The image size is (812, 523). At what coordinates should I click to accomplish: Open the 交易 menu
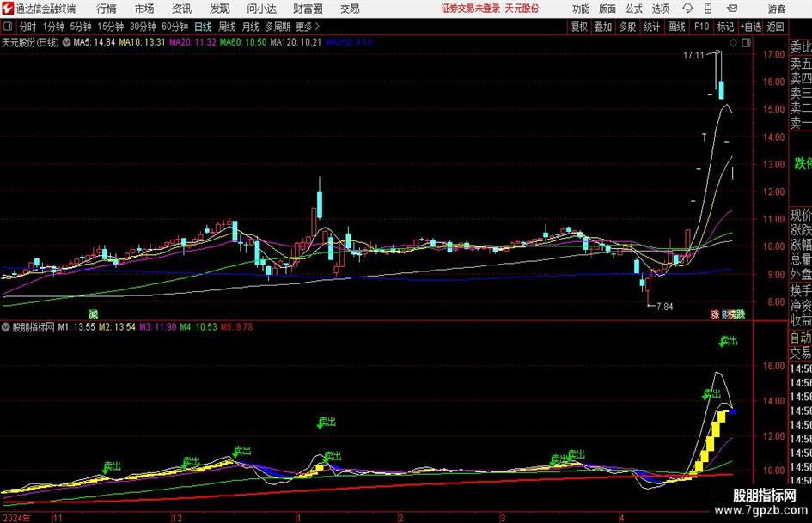click(x=350, y=9)
